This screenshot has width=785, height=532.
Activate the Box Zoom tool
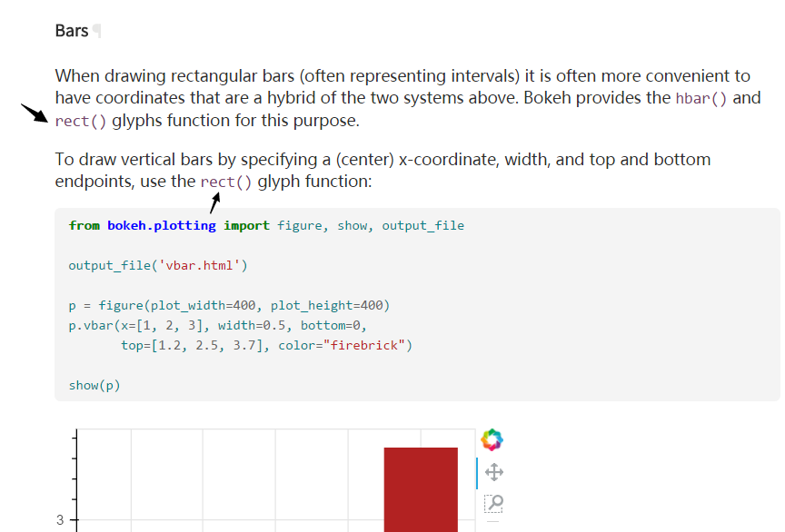point(493,503)
